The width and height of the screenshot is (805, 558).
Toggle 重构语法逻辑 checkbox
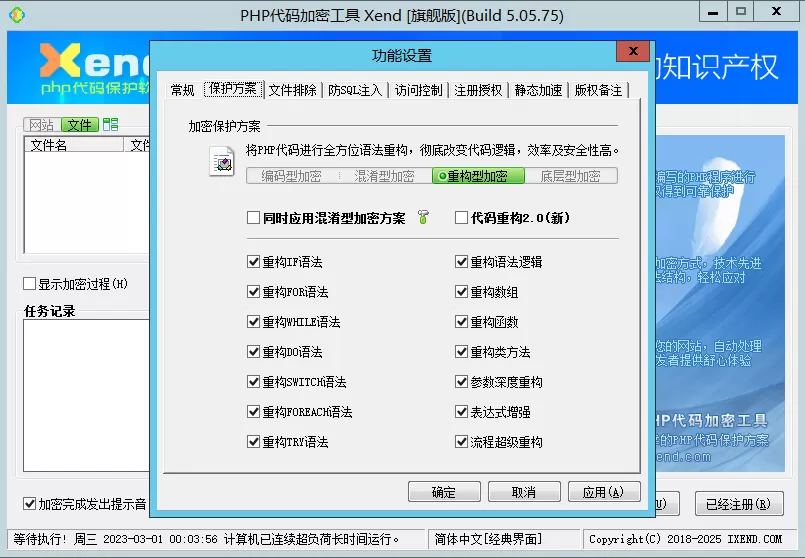pyautogui.click(x=461, y=262)
